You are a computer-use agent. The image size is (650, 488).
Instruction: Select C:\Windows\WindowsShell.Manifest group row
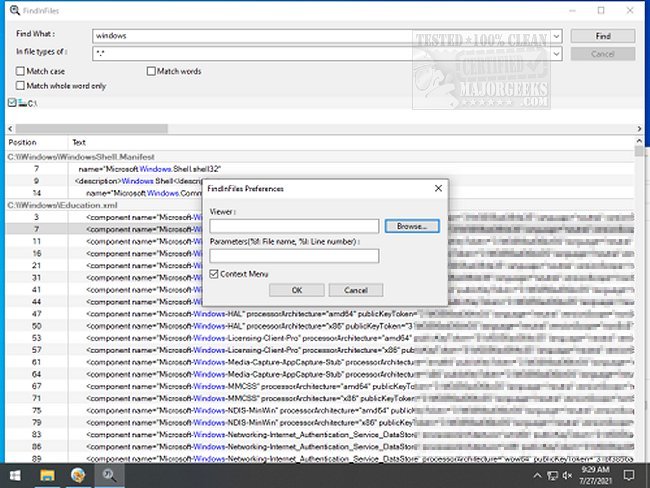click(x=320, y=157)
